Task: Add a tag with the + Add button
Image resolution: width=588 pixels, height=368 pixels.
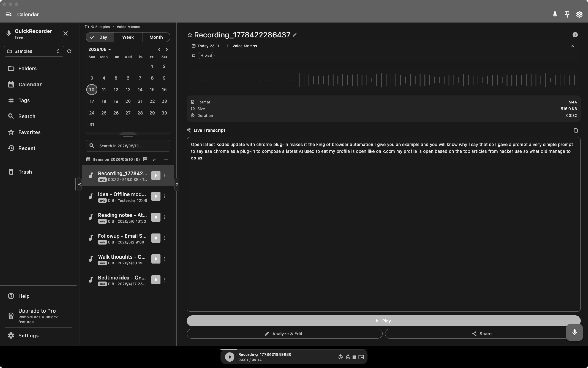Action: coord(206,55)
